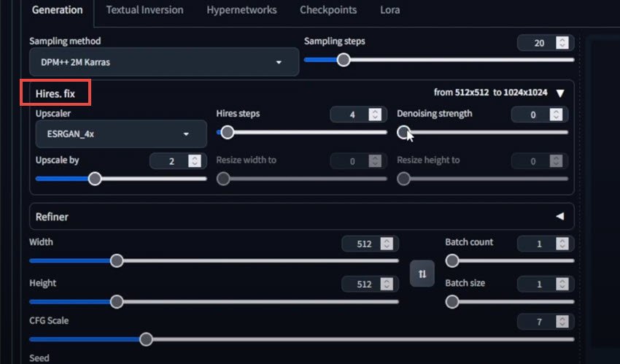The height and width of the screenshot is (364, 620).
Task: Click the Batch count value field
Action: coord(546,244)
